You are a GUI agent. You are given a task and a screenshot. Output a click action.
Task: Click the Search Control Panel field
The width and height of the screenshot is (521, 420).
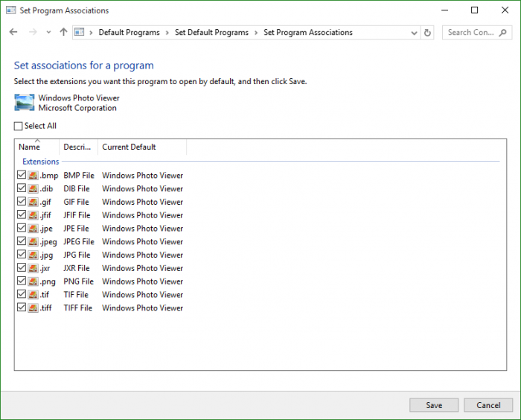pos(470,33)
